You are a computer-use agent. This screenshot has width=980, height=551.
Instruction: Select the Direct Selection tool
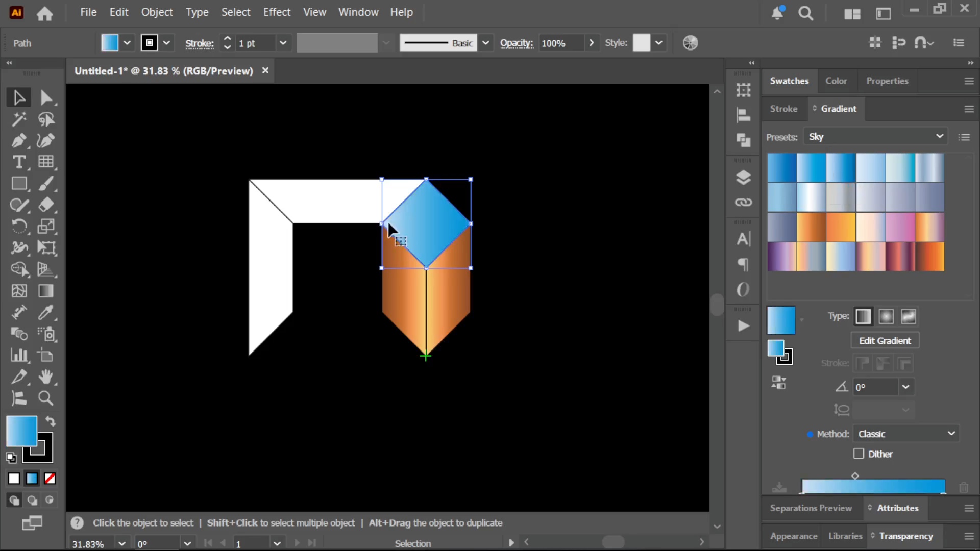tap(46, 97)
